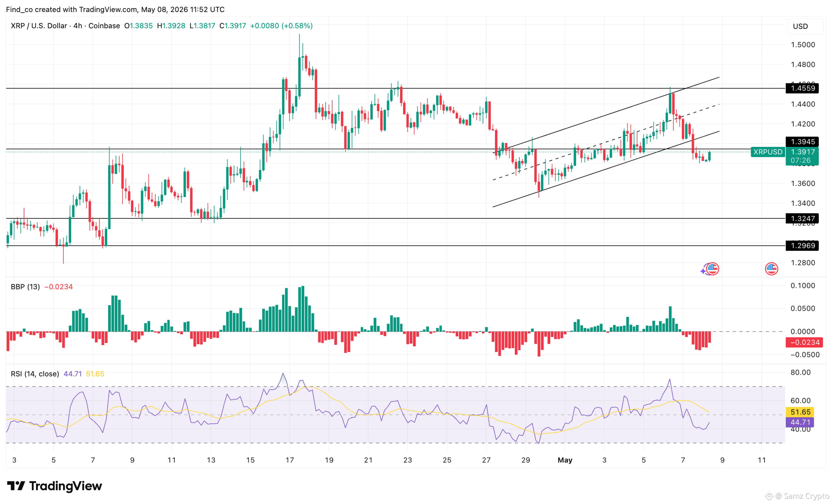Click the 1.3945 horizontal line price label
This screenshot has height=504, width=832.
tap(802, 142)
